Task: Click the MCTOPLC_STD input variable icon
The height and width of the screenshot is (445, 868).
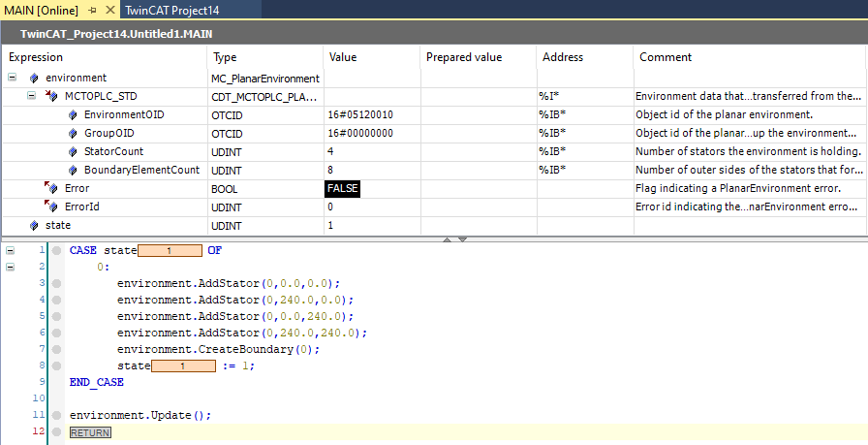Action: (x=52, y=96)
